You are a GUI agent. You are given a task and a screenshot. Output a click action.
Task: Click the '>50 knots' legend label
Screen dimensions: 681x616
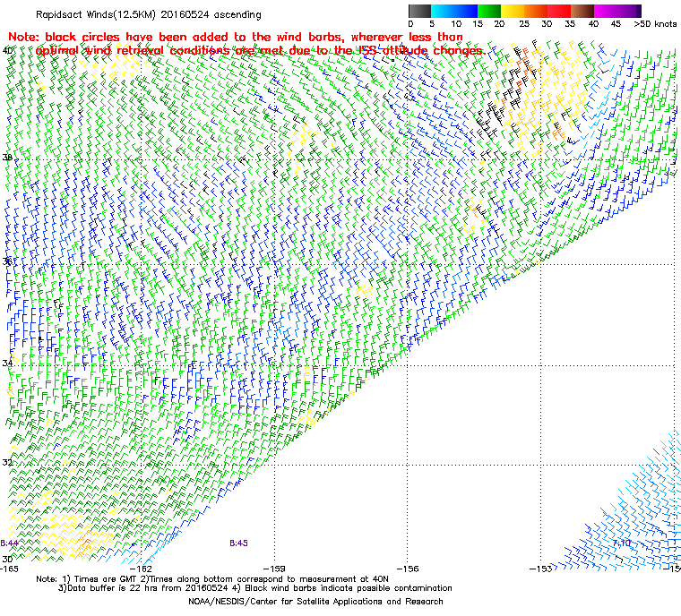[655, 24]
